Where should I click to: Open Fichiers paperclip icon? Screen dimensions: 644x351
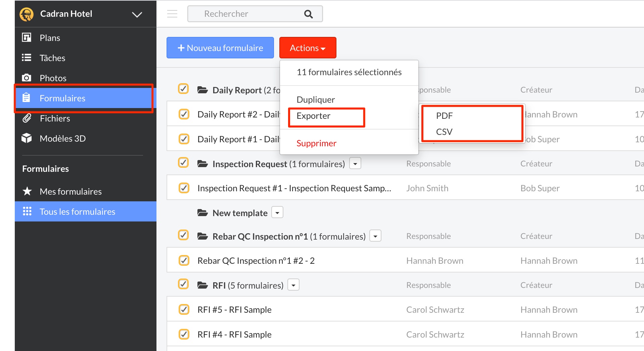[x=27, y=118]
